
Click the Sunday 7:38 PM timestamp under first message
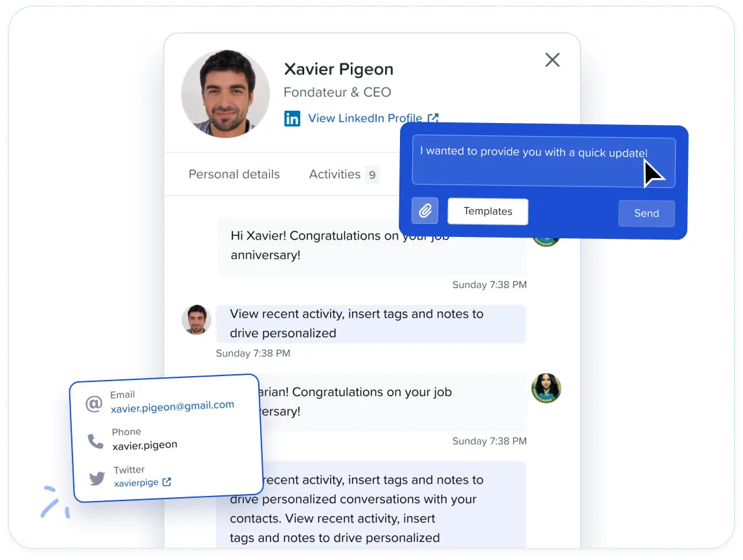click(x=489, y=284)
